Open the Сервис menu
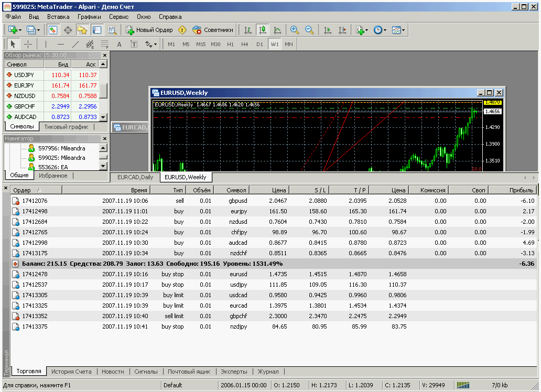 tap(118, 17)
